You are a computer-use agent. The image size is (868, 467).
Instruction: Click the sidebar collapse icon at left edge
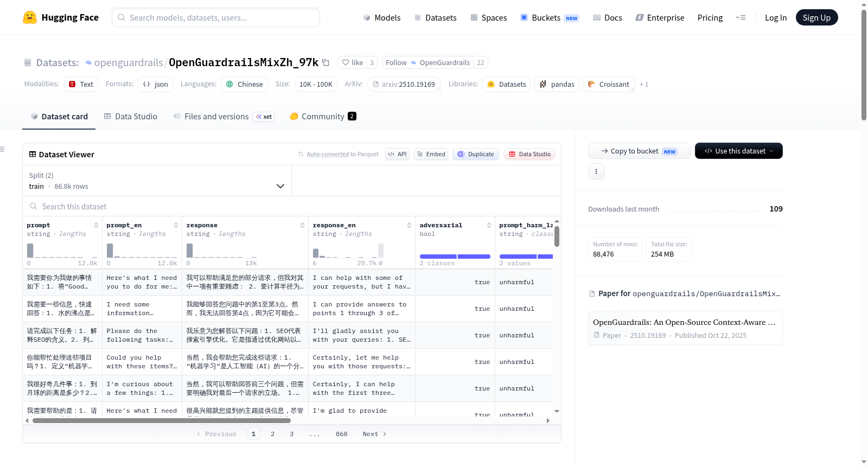coord(2,149)
